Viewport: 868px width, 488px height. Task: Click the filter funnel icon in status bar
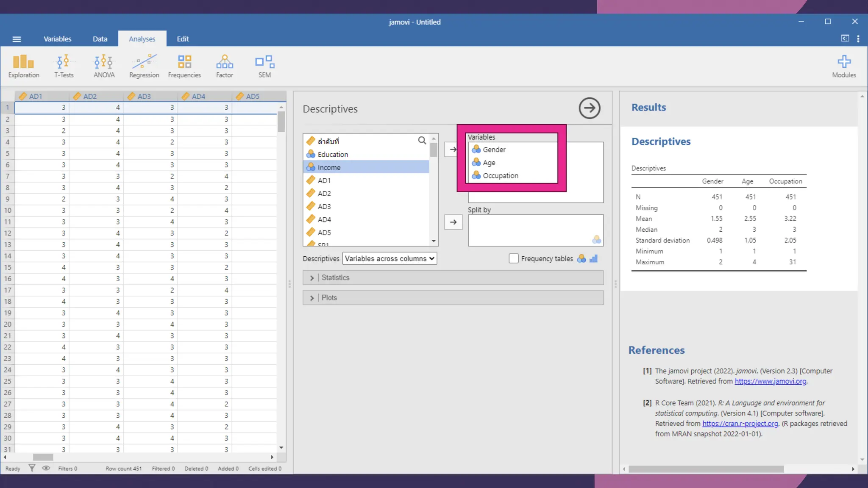point(32,468)
